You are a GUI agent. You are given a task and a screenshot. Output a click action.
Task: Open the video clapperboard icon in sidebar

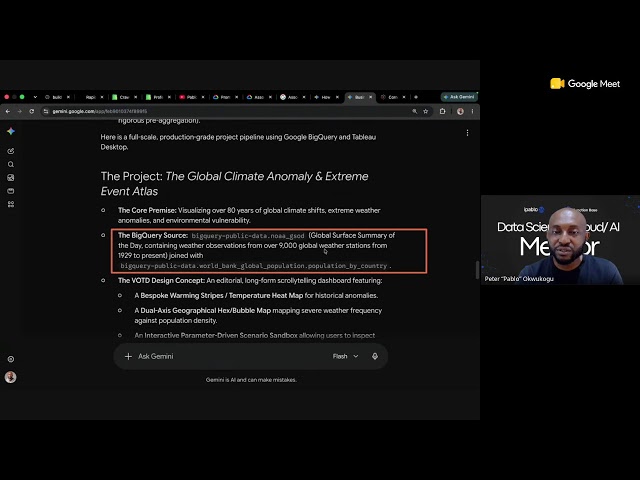coord(11,191)
